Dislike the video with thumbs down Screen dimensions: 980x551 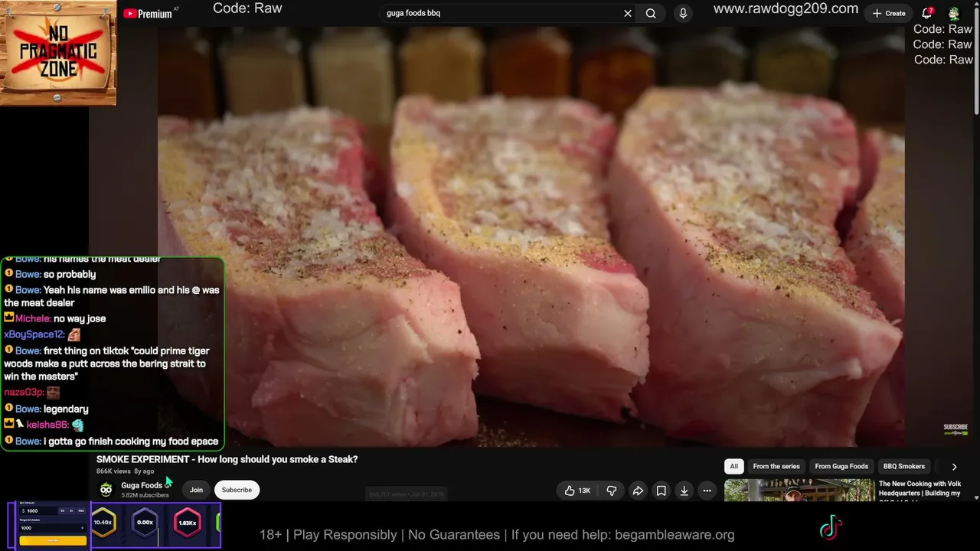coord(612,491)
